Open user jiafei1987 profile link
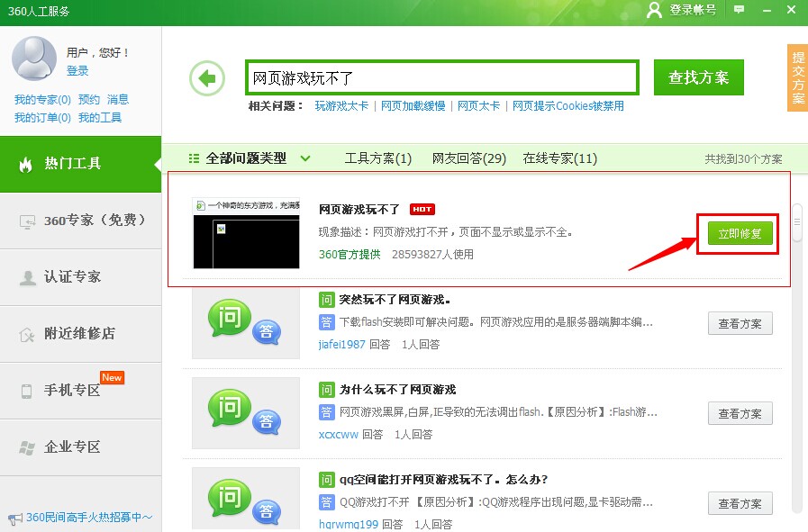The image size is (808, 532). point(341,345)
